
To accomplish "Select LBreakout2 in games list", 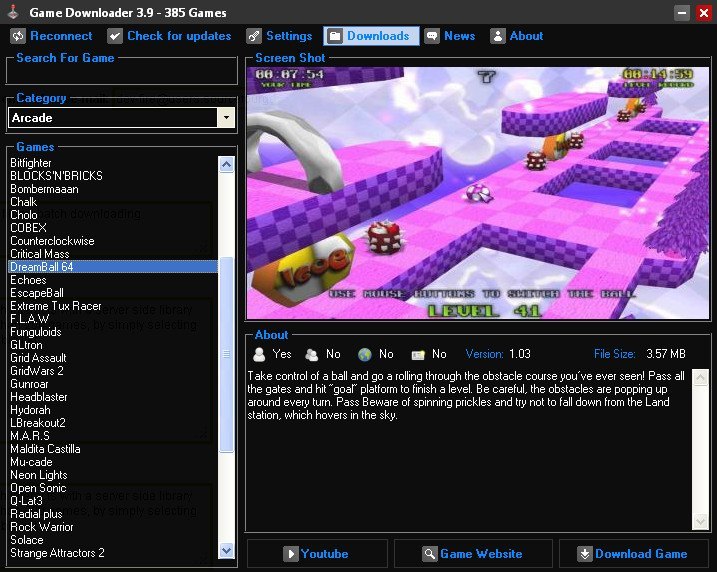I will tap(113, 423).
